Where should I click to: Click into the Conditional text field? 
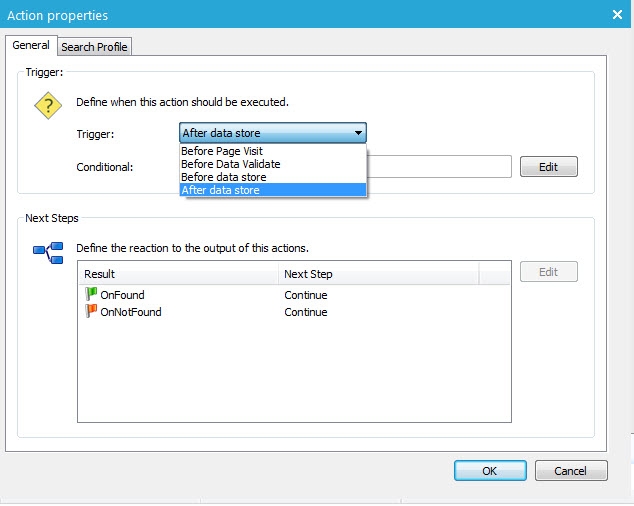point(440,166)
